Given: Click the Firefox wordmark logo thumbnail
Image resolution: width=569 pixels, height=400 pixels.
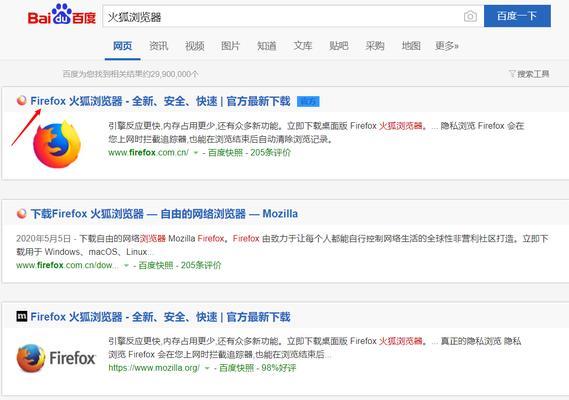Looking at the screenshot, I should tap(56, 358).
